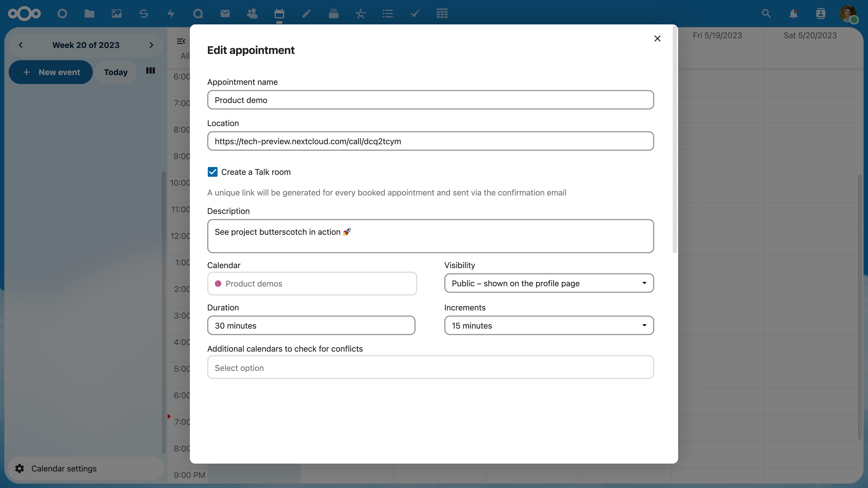Open the Product demos calendar selector
868x488 pixels.
tap(312, 284)
